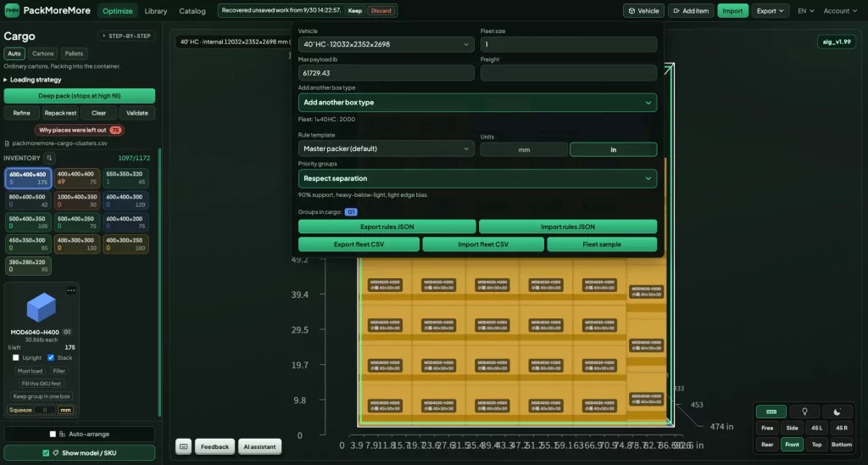
Task: Toggle the Must load option
Action: click(30, 371)
